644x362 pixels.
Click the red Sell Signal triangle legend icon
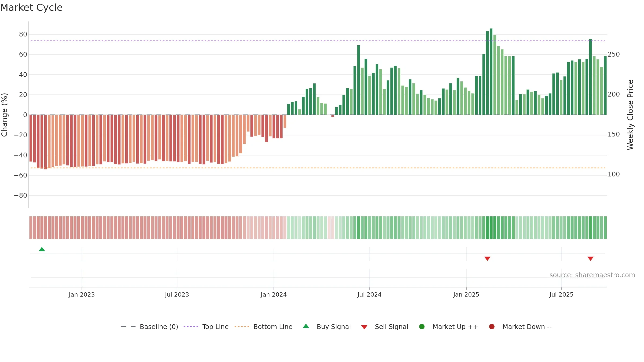pos(364,327)
